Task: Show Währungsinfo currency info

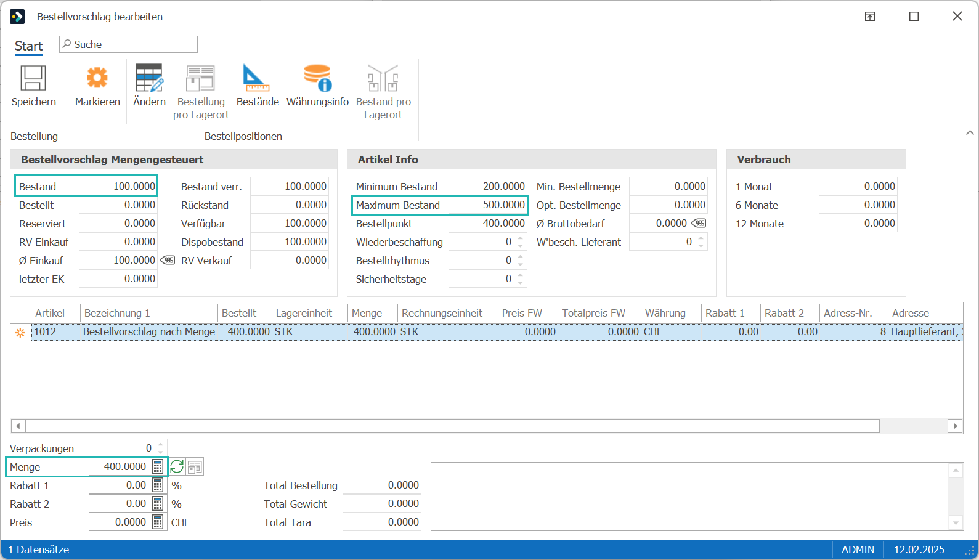Action: [317, 78]
